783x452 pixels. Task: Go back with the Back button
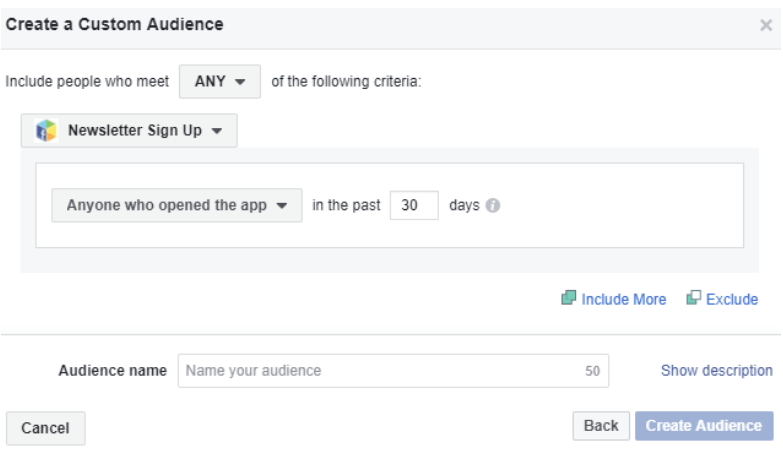(600, 426)
